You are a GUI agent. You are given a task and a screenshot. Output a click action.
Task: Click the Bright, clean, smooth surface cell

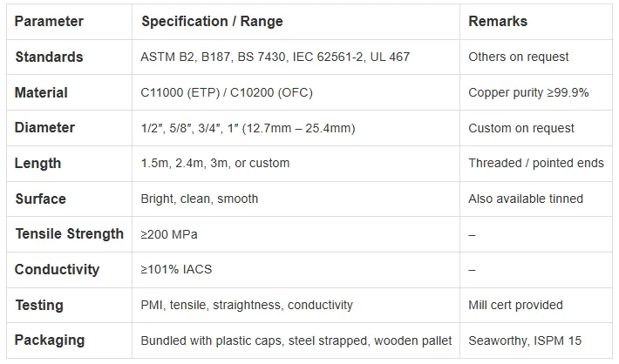pyautogui.click(x=200, y=199)
